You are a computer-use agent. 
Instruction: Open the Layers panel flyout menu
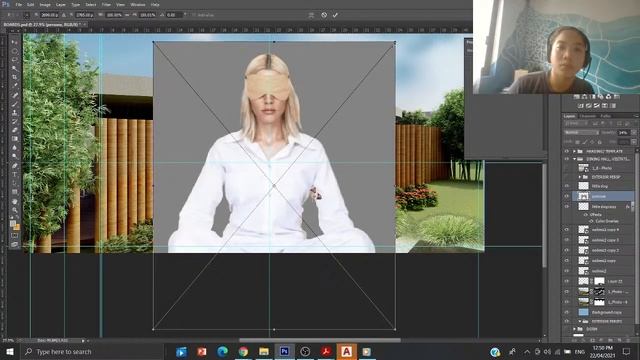coord(635,116)
